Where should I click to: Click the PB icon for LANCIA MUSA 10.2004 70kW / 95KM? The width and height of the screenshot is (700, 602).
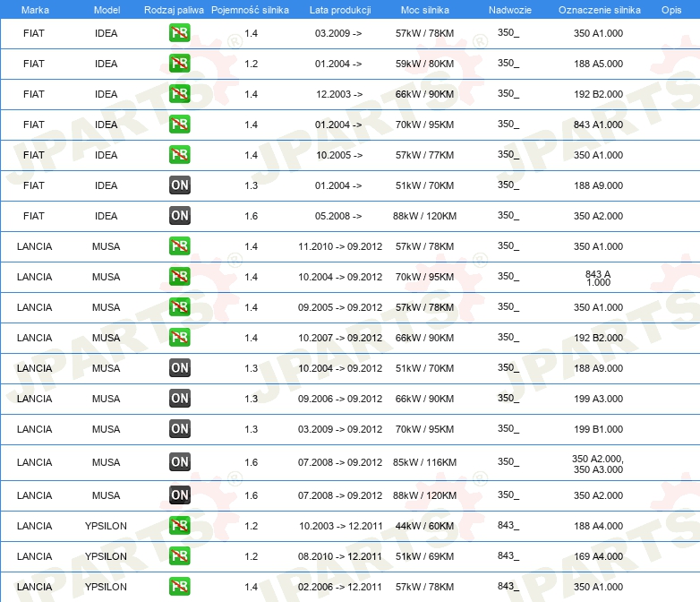[179, 277]
